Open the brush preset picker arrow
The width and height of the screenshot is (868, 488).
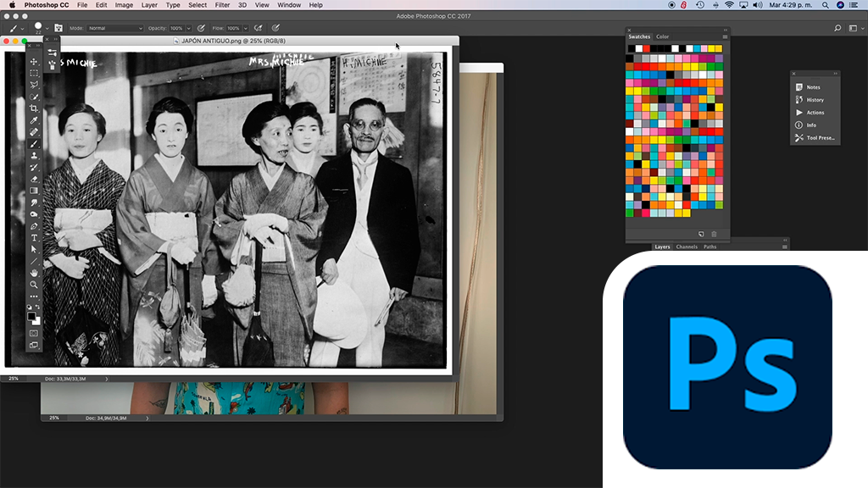(47, 28)
